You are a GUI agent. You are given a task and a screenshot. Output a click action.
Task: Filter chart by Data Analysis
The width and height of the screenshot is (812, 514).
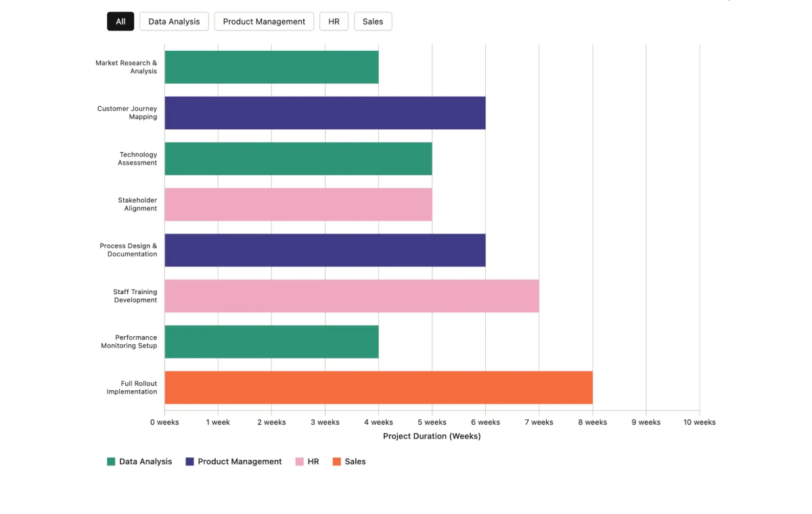(174, 22)
